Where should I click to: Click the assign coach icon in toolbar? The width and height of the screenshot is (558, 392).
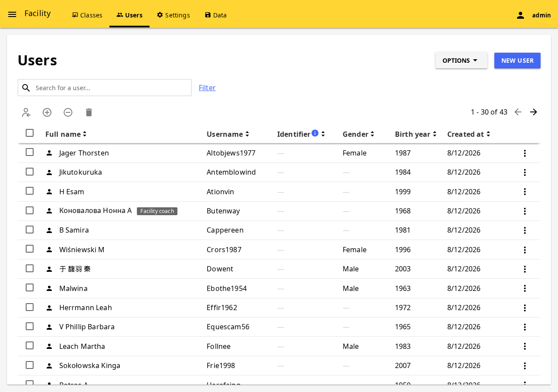[26, 112]
